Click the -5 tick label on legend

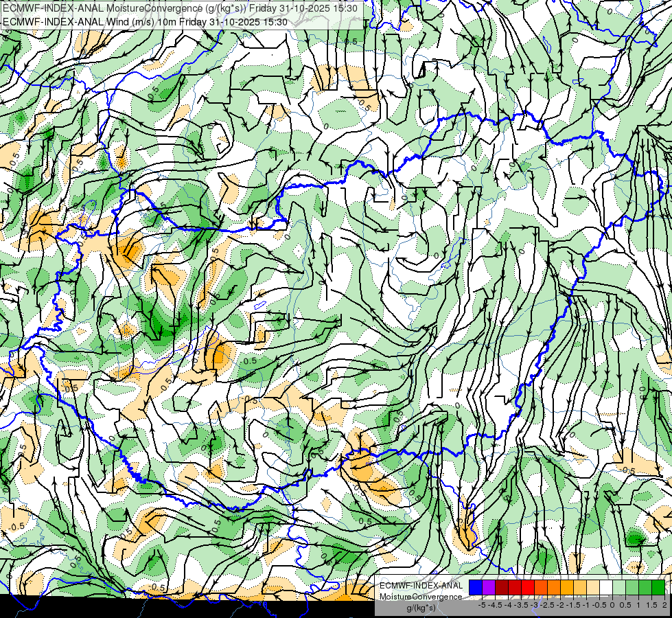pos(482,605)
